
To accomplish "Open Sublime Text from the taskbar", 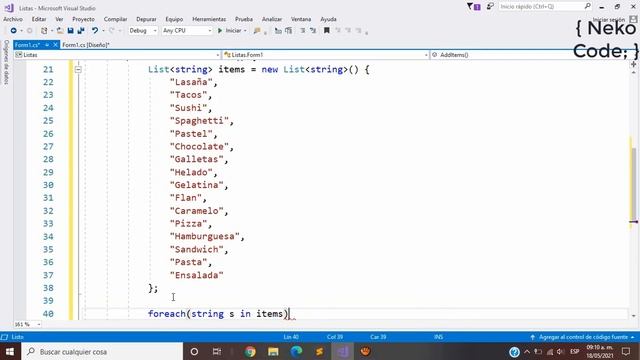I will pyautogui.click(x=319, y=351).
